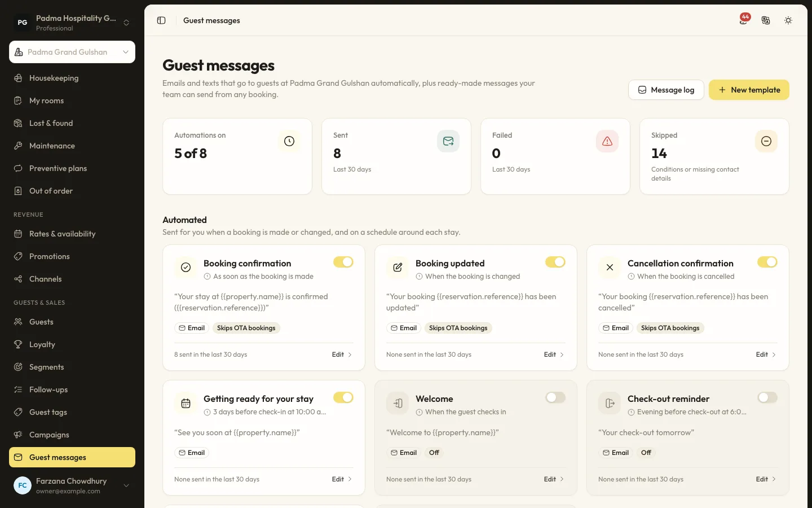Disable the Booking updated automation toggle
This screenshot has width=812, height=508.
point(555,262)
